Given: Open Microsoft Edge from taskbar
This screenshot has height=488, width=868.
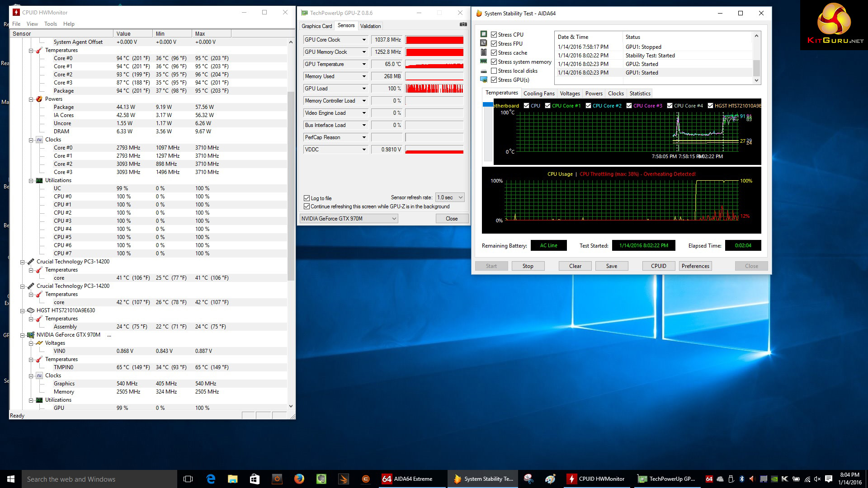Looking at the screenshot, I should 211,479.
